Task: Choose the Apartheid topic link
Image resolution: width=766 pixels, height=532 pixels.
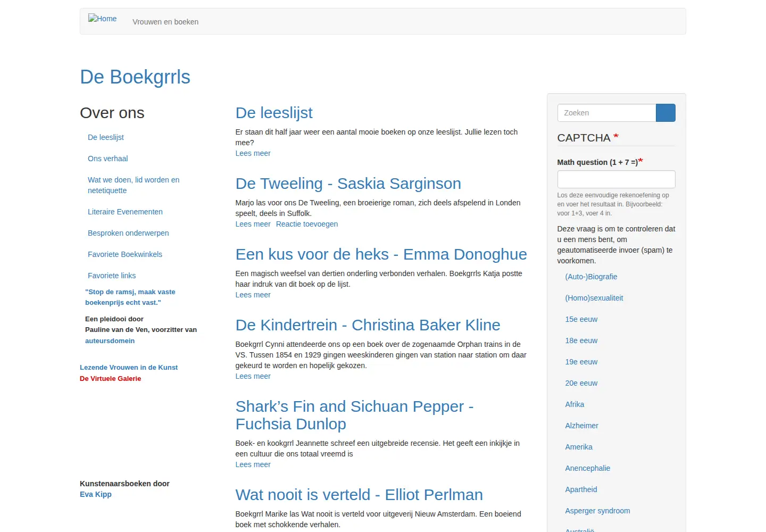Action: click(581, 489)
